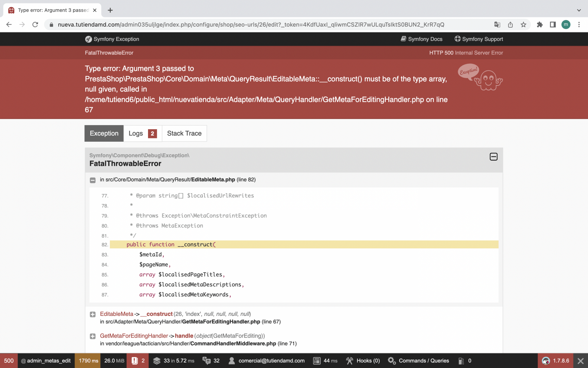Open the Chrome three-dot menu
This screenshot has height=368, width=588.
(579, 25)
